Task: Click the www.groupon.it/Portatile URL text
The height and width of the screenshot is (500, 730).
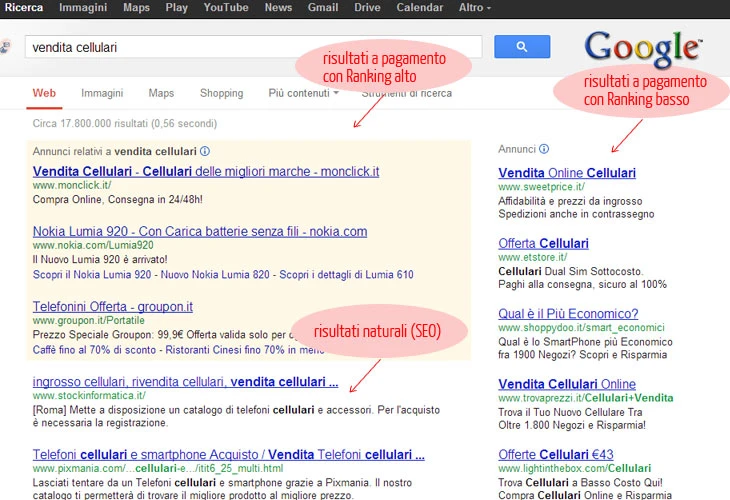Action: (x=88, y=320)
